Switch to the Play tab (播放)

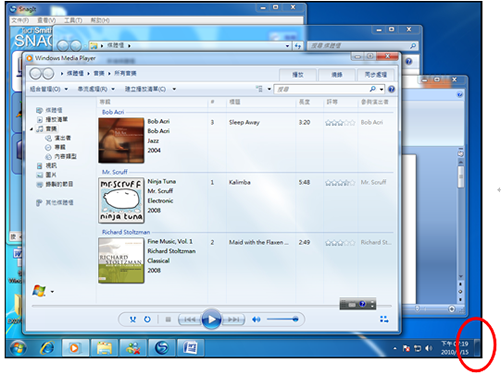tap(298, 75)
